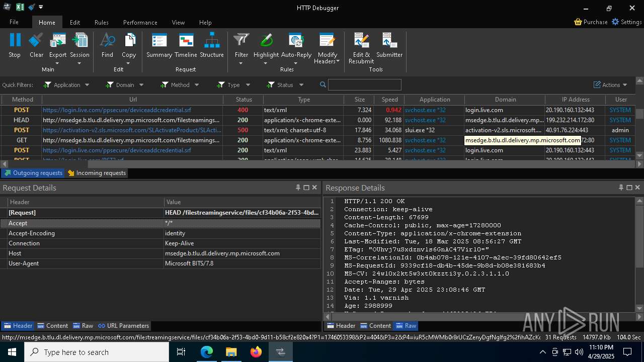The width and height of the screenshot is (644, 362).
Task: Pin the Request Details panel
Action: (298, 188)
